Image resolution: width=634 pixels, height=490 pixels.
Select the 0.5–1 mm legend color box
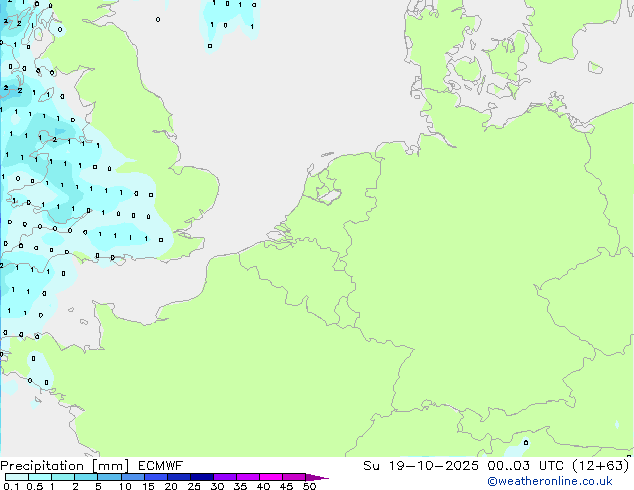pyautogui.click(x=40, y=477)
